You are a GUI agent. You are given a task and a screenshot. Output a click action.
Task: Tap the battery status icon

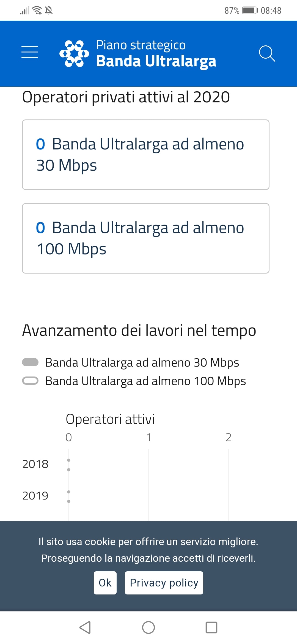click(x=250, y=10)
